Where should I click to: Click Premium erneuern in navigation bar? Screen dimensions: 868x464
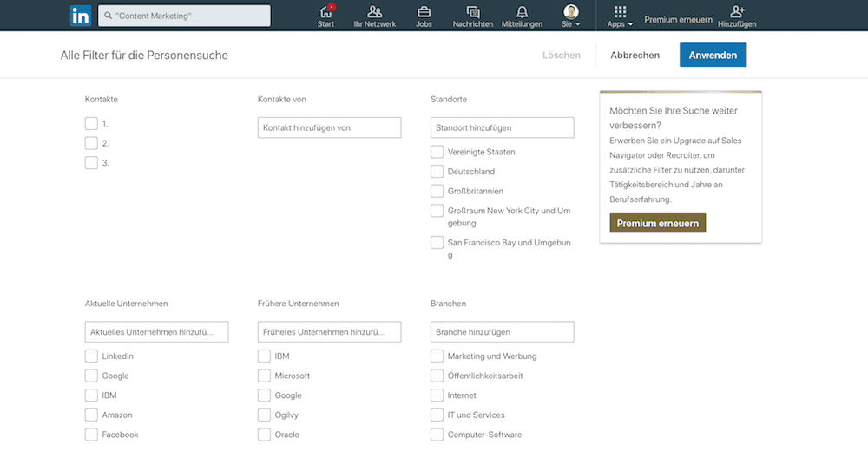678,19
